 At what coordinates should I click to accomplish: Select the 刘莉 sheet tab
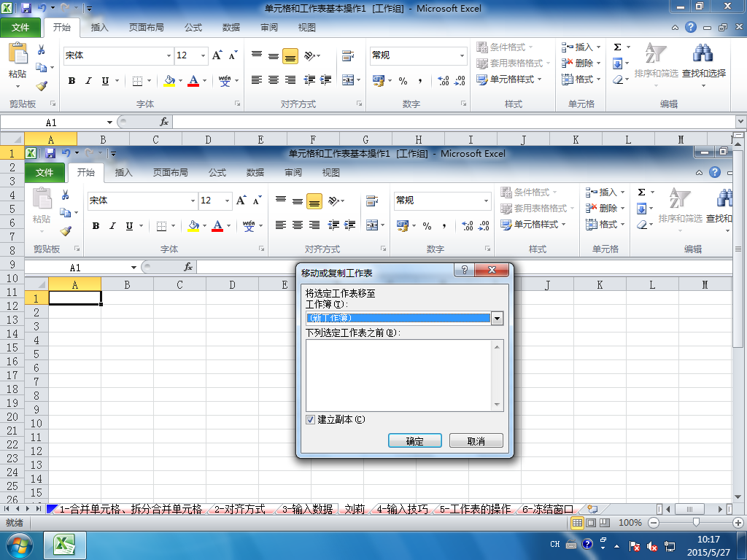point(355,509)
